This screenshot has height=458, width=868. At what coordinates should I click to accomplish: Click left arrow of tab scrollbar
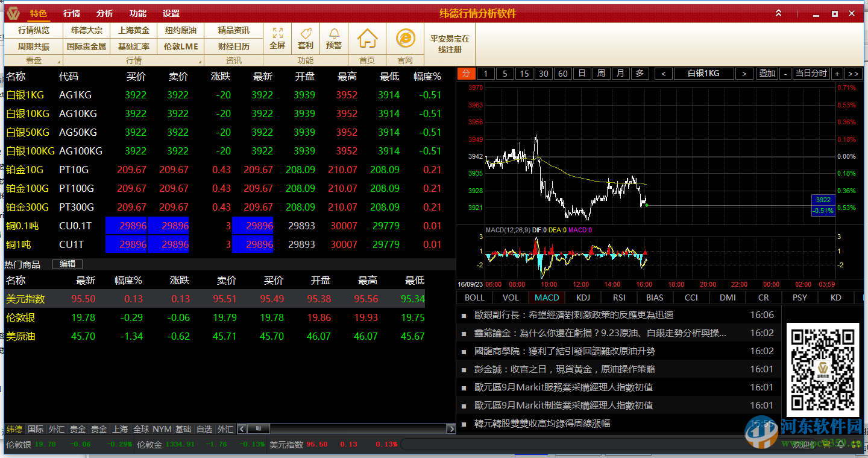tap(242, 429)
